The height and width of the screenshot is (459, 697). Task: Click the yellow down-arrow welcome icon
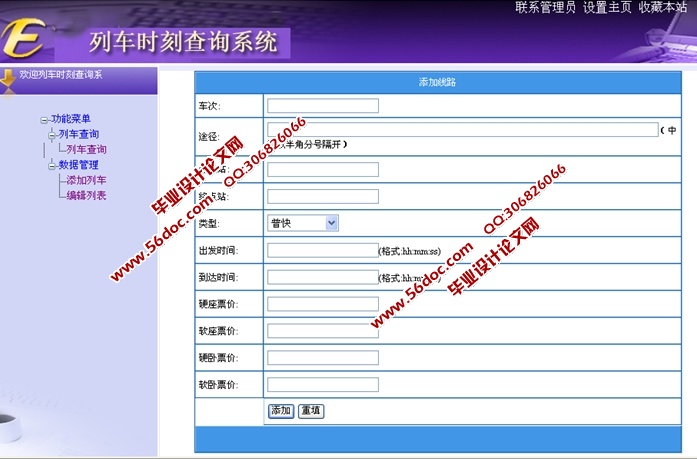coord(8,80)
